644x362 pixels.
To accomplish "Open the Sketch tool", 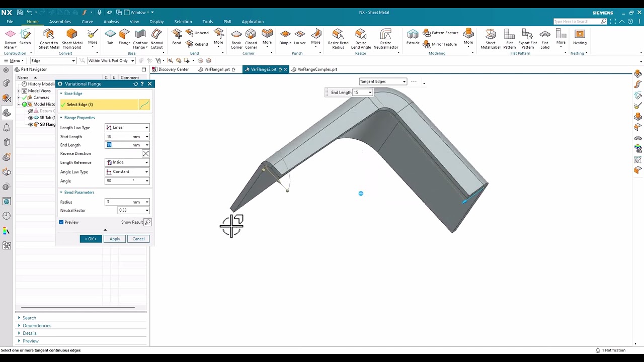I will (x=25, y=37).
